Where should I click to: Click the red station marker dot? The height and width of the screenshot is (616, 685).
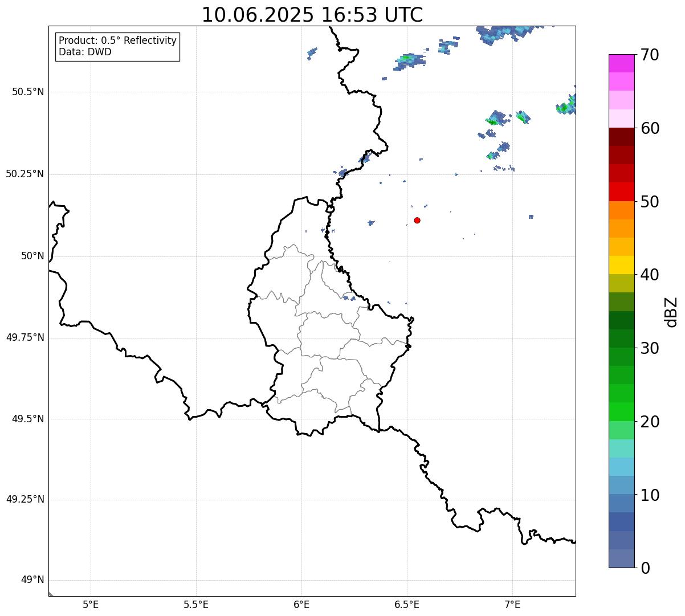pyautogui.click(x=417, y=220)
